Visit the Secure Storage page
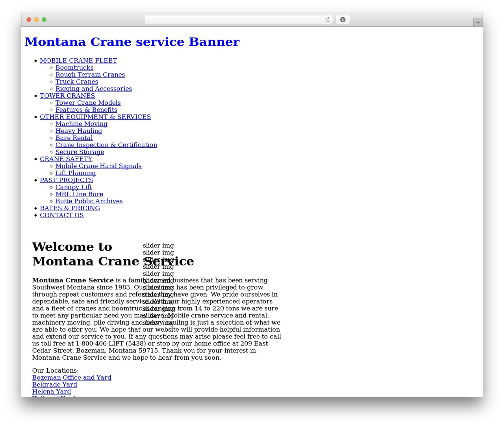The image size is (504, 427). (80, 152)
